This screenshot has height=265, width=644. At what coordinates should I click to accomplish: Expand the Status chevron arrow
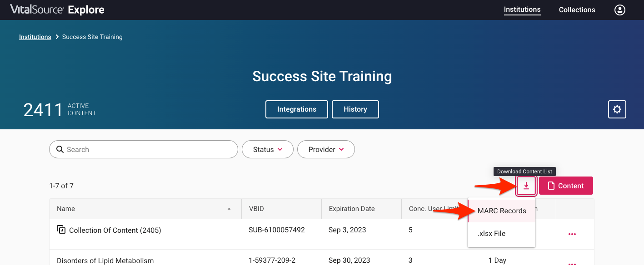click(x=280, y=149)
